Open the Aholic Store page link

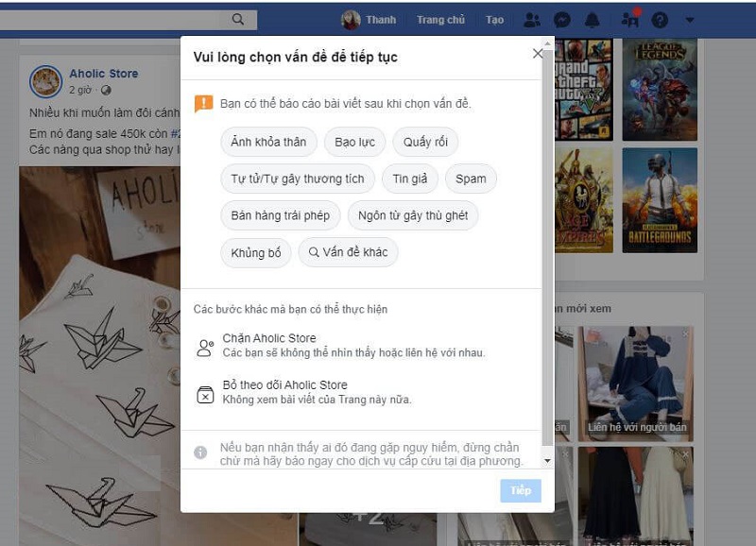102,73
